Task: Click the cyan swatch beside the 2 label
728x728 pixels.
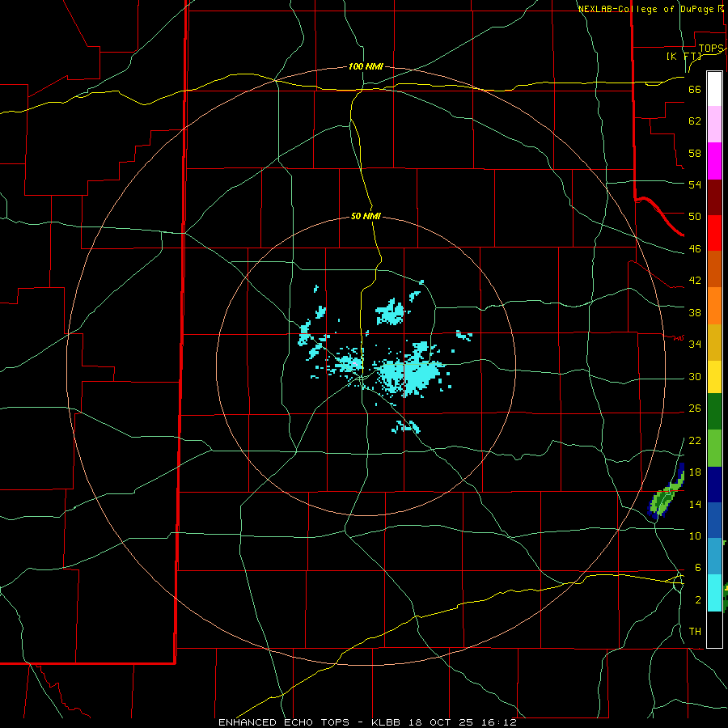Action: pos(714,593)
